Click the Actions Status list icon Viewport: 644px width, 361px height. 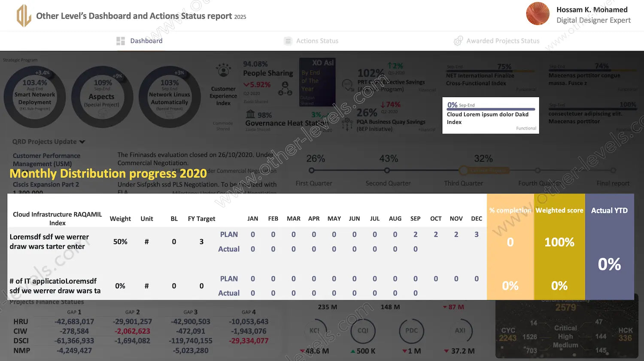pos(288,41)
